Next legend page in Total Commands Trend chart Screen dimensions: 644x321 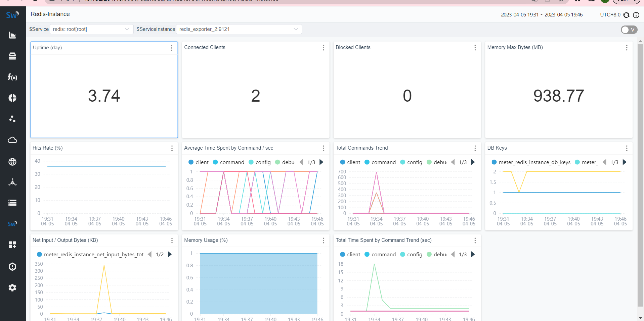[473, 162]
